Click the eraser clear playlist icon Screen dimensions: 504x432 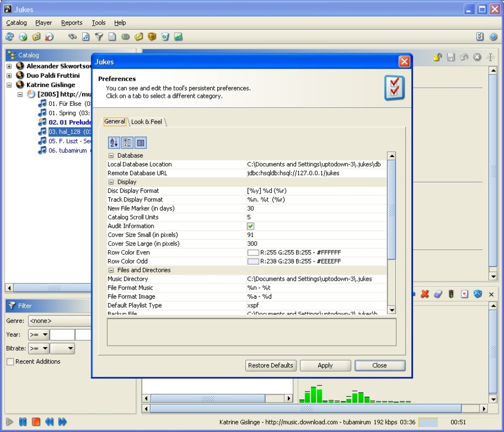tap(438, 294)
